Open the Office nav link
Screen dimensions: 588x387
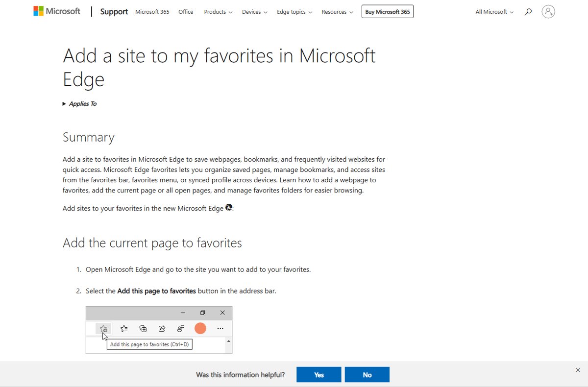point(186,12)
